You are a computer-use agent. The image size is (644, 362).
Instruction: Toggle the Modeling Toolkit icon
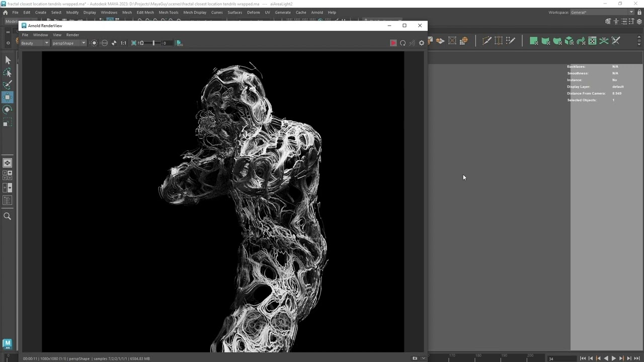[x=608, y=22]
